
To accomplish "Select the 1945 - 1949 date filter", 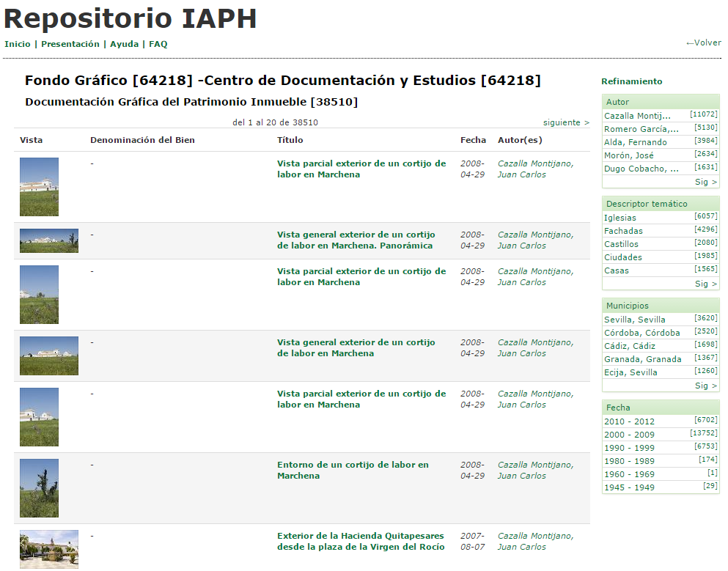I will pos(629,487).
